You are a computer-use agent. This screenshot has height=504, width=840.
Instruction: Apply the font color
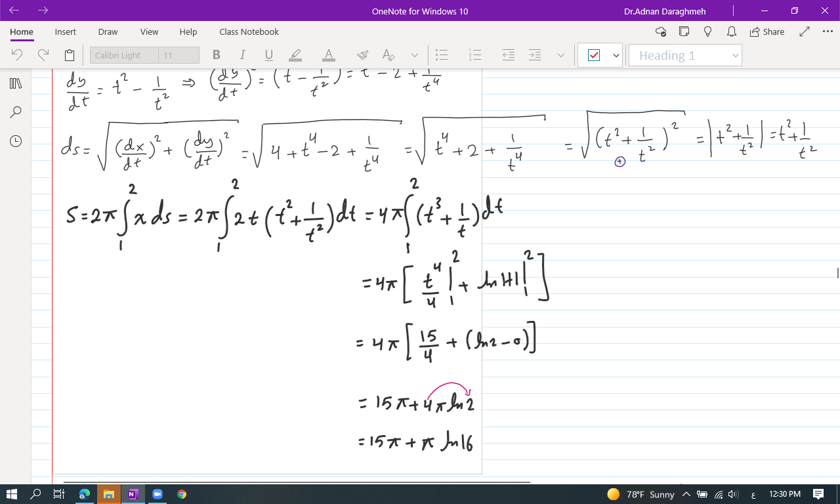329,55
